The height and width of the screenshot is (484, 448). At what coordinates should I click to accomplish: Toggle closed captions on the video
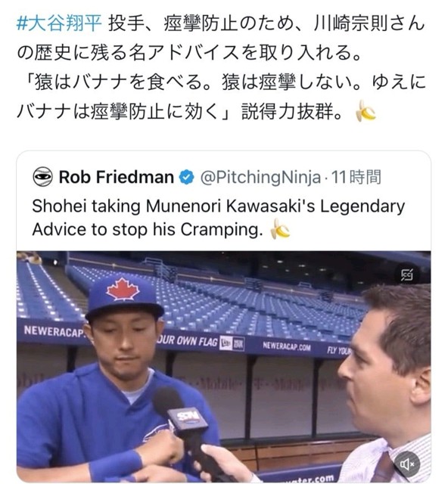407,275
